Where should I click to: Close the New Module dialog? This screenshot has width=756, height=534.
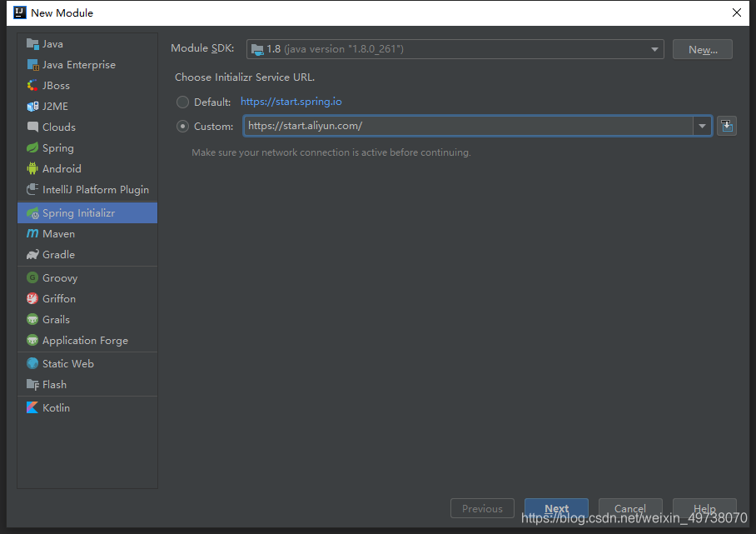[x=736, y=12]
